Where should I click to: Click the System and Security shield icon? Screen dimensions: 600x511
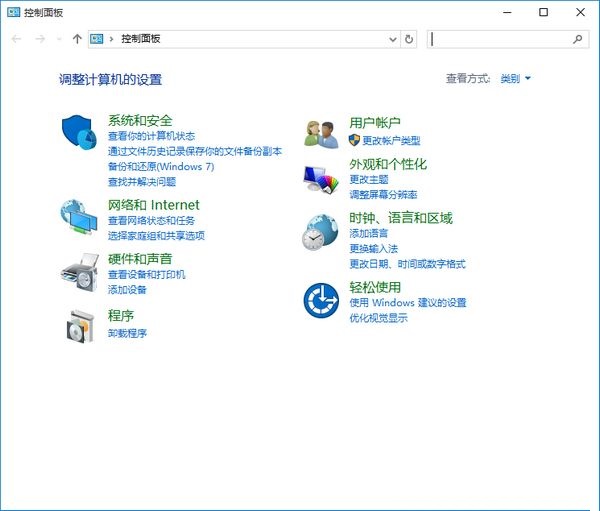(78, 132)
